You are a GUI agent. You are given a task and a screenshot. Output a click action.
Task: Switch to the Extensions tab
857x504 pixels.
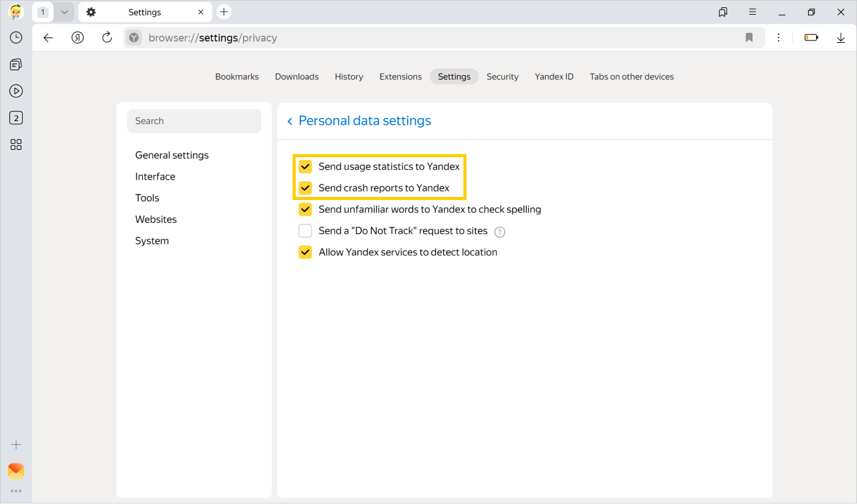click(400, 76)
